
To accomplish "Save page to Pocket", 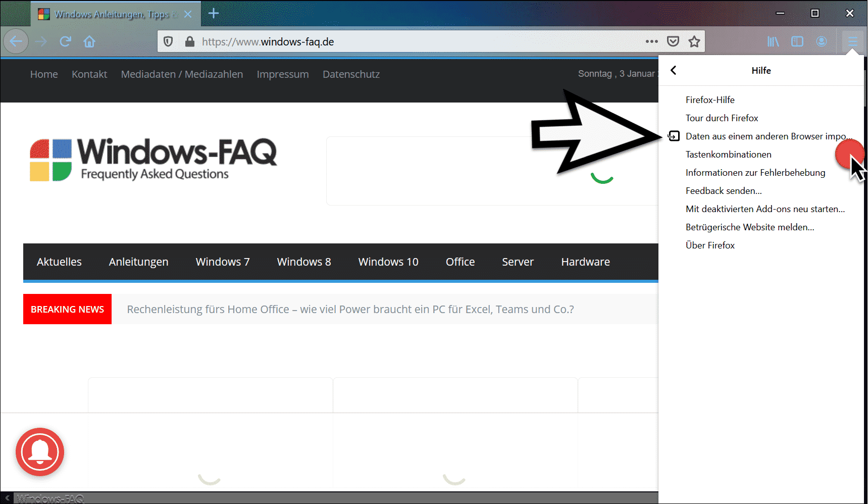I will click(673, 41).
